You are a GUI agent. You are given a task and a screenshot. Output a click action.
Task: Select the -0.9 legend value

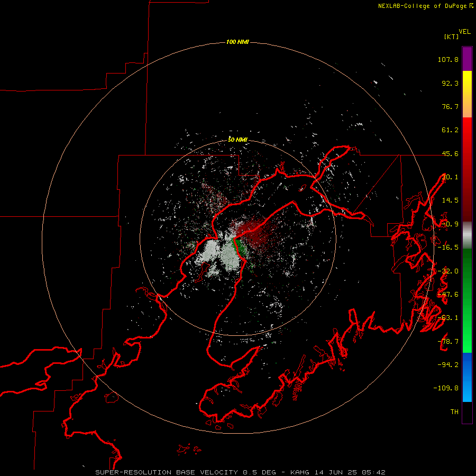[450, 224]
